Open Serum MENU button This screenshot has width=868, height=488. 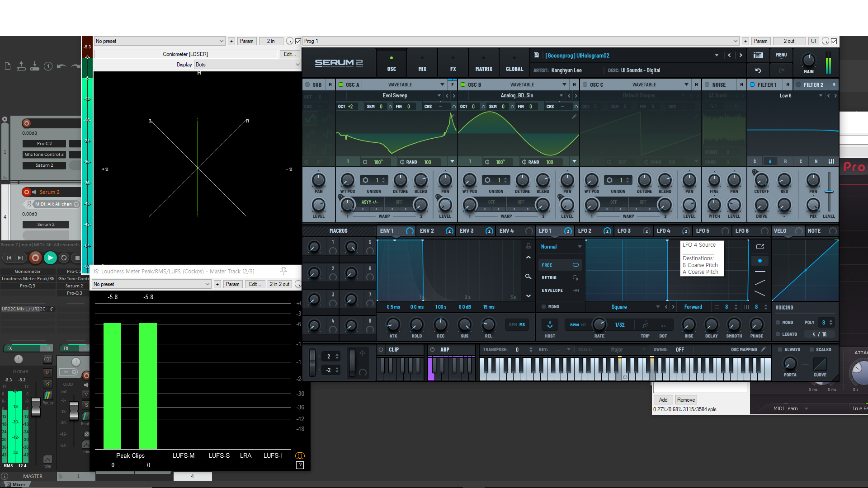point(781,55)
